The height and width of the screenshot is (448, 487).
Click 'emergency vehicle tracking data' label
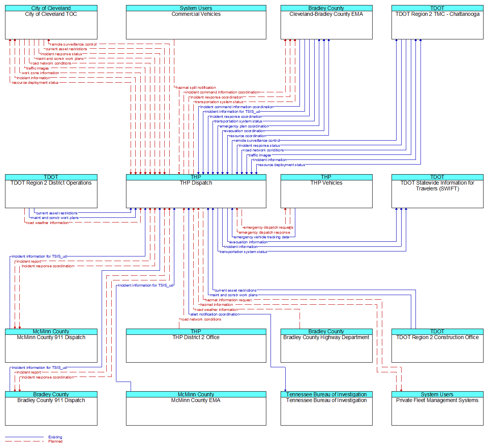(x=262, y=237)
